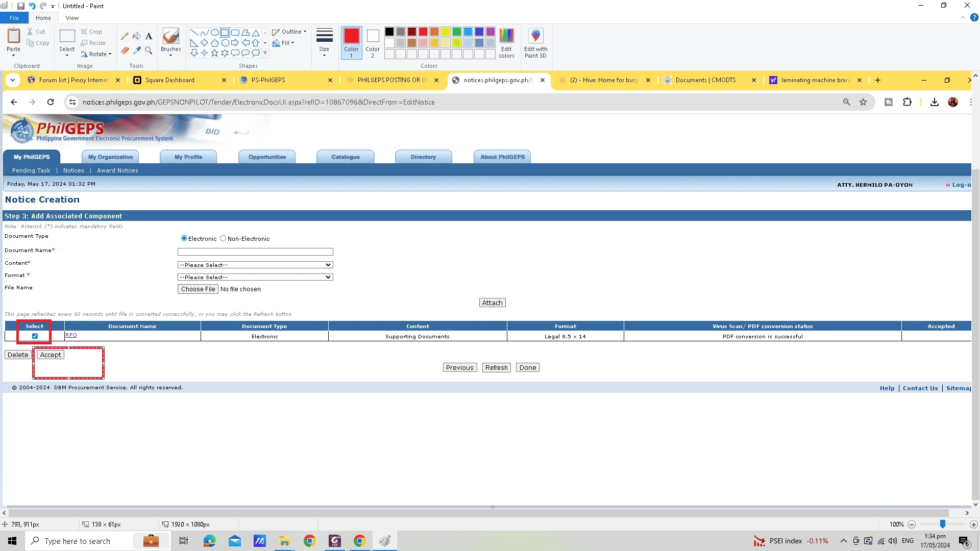Open the Catalogue tab
The image size is (980, 551).
point(346,157)
